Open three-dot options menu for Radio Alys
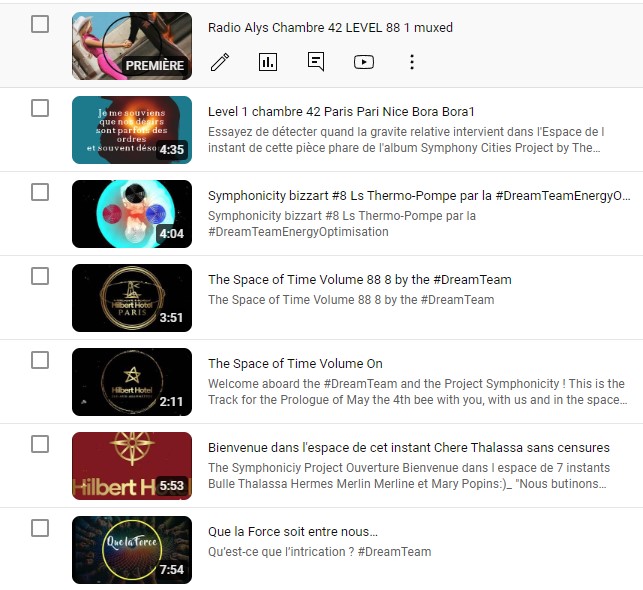 412,62
